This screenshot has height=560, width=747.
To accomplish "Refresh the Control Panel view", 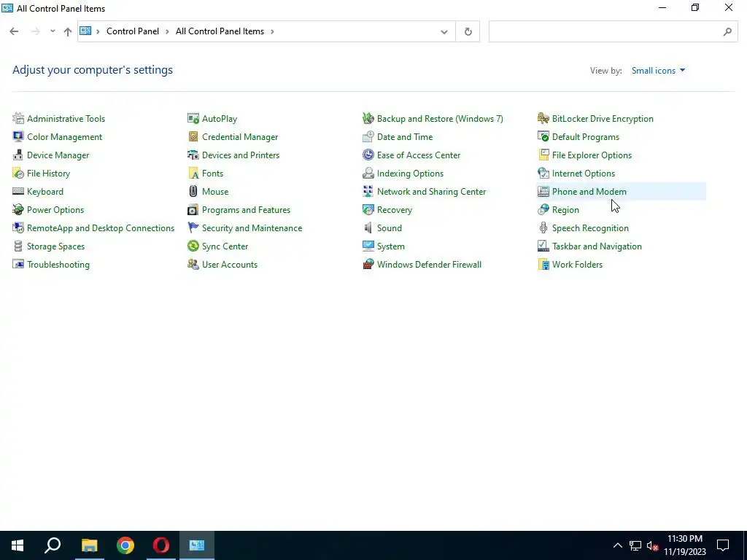I will (468, 32).
